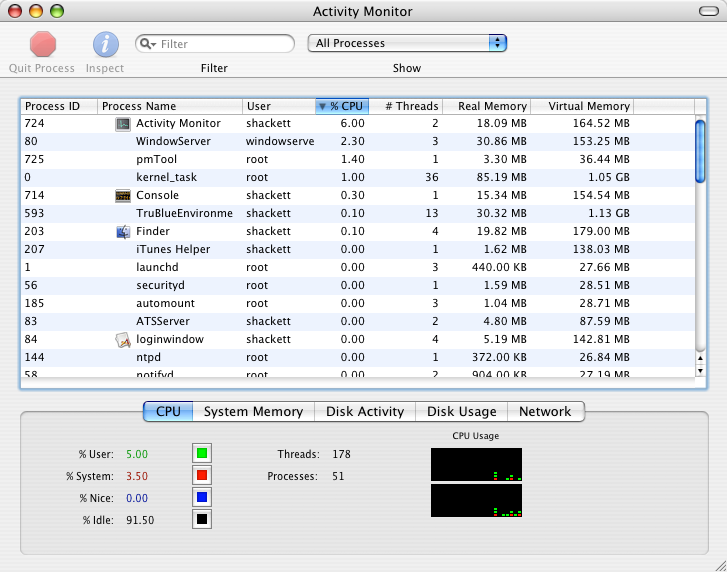The width and height of the screenshot is (727, 572).
Task: Select the Finder process icon
Action: click(x=123, y=231)
